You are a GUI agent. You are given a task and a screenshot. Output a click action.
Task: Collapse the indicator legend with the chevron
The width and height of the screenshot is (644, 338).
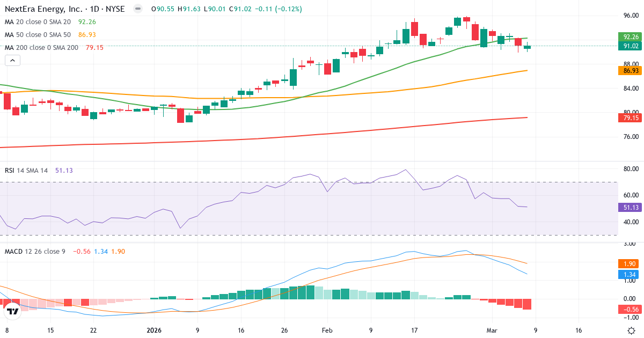[12, 61]
